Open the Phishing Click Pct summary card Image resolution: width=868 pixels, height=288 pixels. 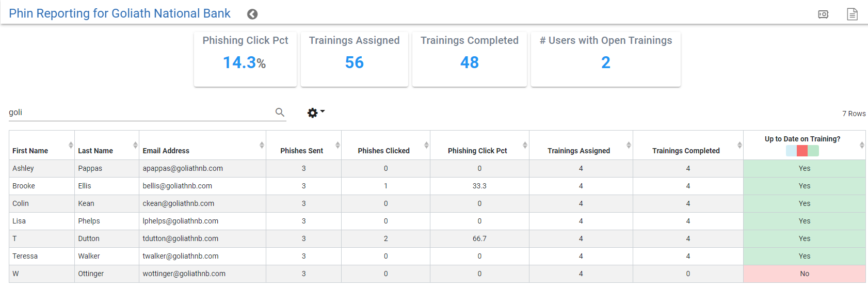point(245,59)
